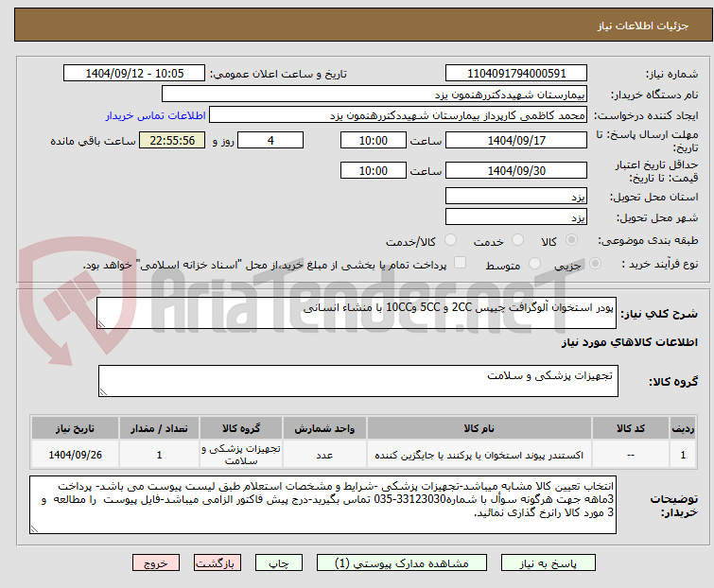Click the توضیحات خریدار text area

[322, 505]
